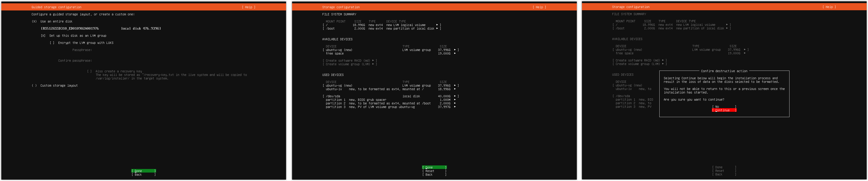The height and width of the screenshot is (181, 868).
Task: Enable "Encrypt the LVM group with LUKS"
Action: pyautogui.click(x=52, y=43)
